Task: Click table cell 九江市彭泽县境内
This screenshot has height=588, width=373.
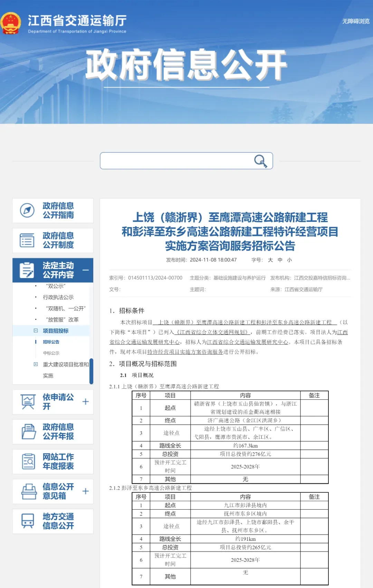Action: click(245, 505)
